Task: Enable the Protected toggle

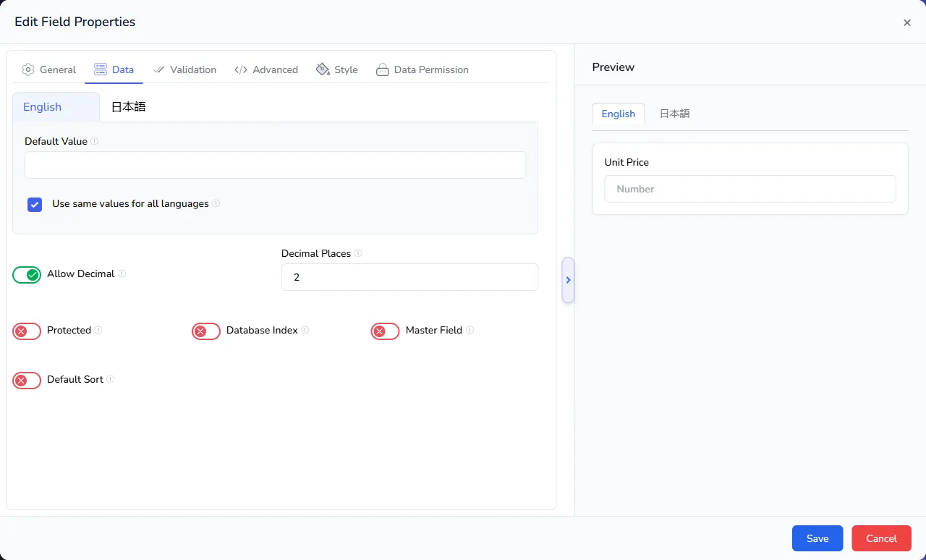Action: point(27,331)
